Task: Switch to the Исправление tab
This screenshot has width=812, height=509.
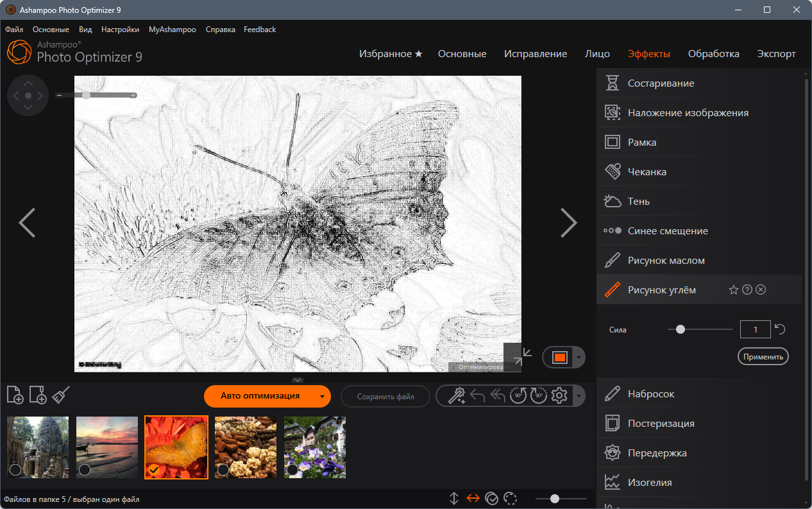Action: 536,54
